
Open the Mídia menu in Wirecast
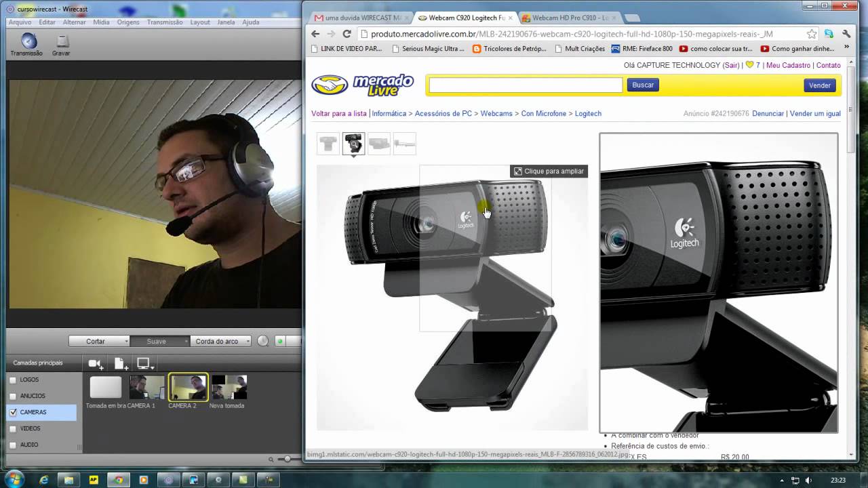102,22
